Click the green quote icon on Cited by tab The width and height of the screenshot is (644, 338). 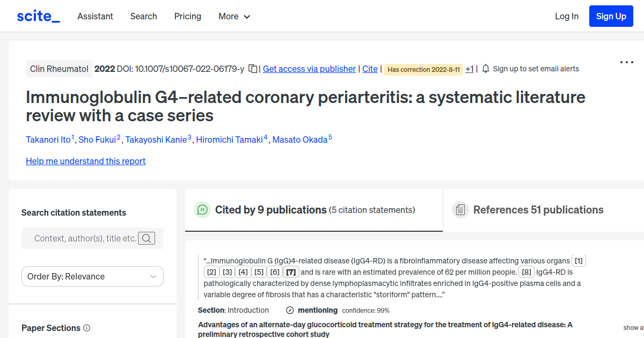pyautogui.click(x=202, y=210)
